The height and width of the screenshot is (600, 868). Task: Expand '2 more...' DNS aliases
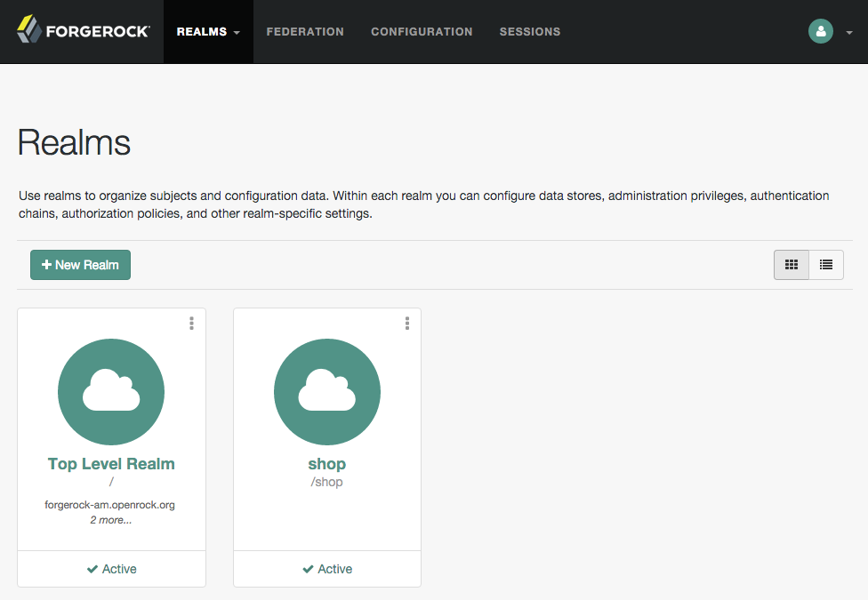(111, 520)
